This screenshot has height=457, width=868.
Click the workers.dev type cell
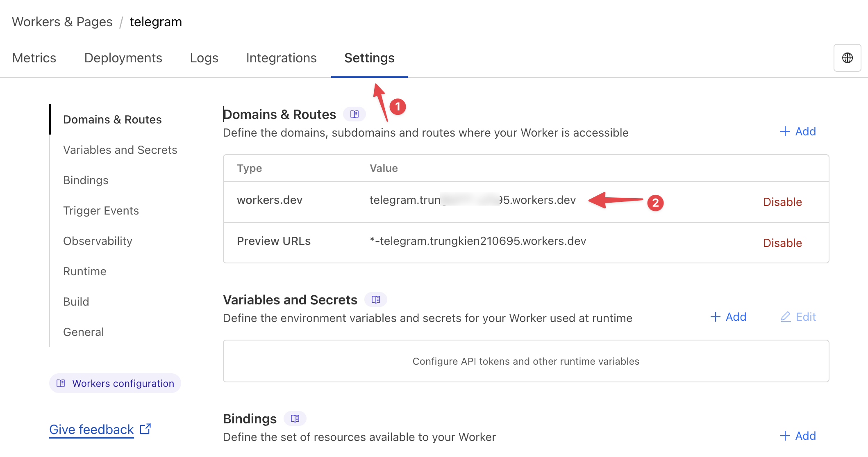click(270, 200)
